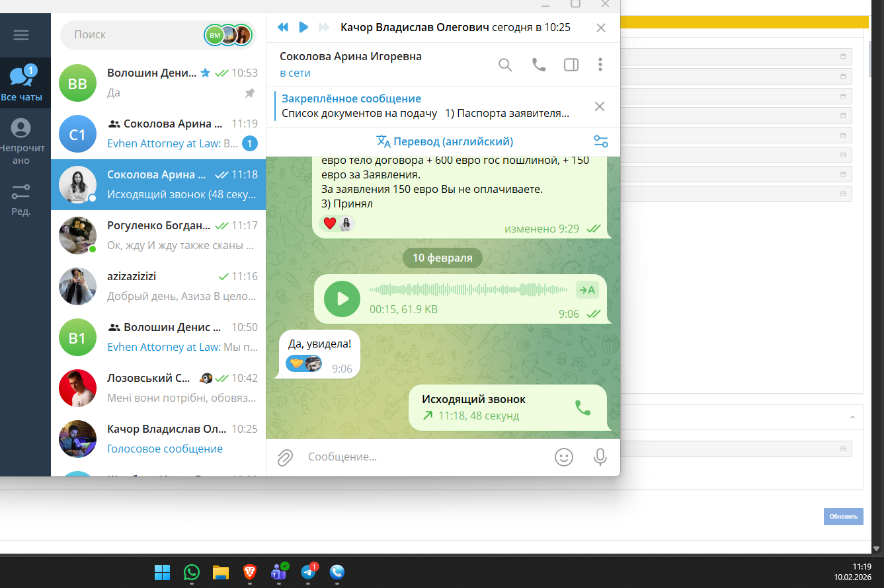This screenshot has width=884, height=588.
Task: Open Brave browser from the taskbar
Action: pyautogui.click(x=249, y=572)
